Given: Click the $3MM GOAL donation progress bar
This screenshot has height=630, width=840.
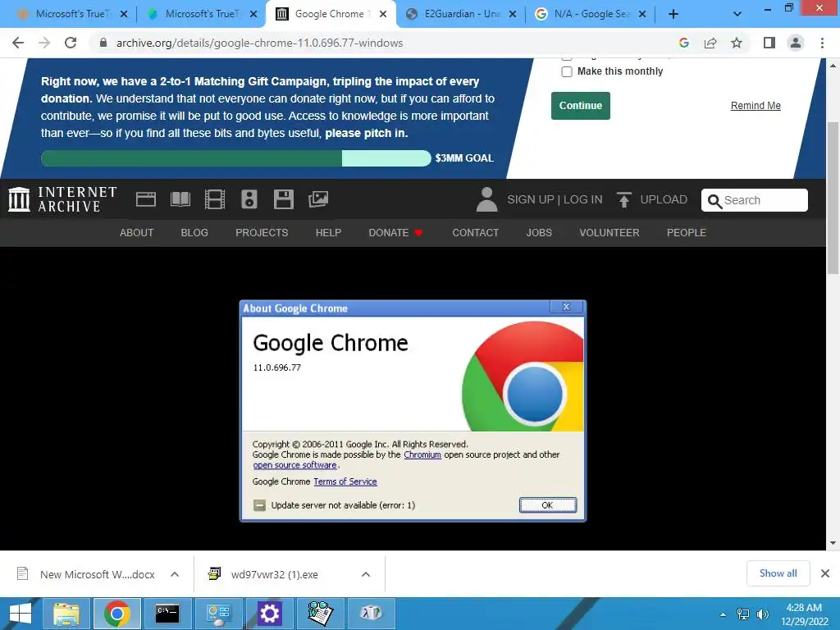Looking at the screenshot, I should click(x=235, y=158).
